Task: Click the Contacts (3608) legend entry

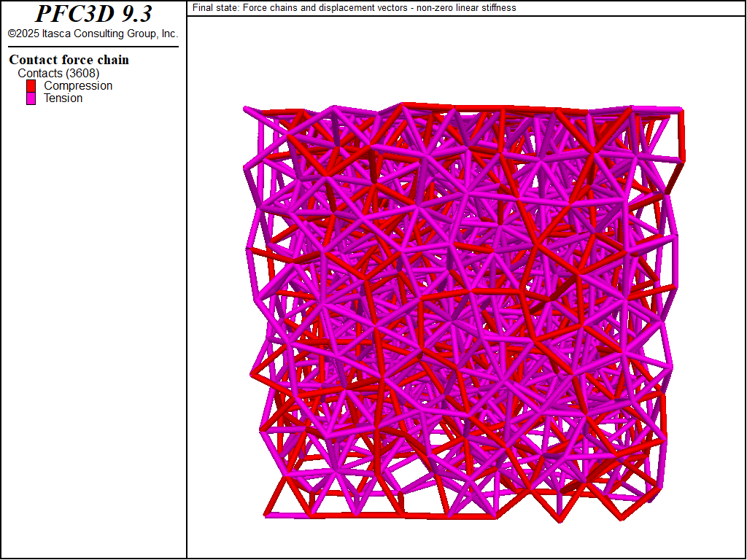Action: [58, 73]
